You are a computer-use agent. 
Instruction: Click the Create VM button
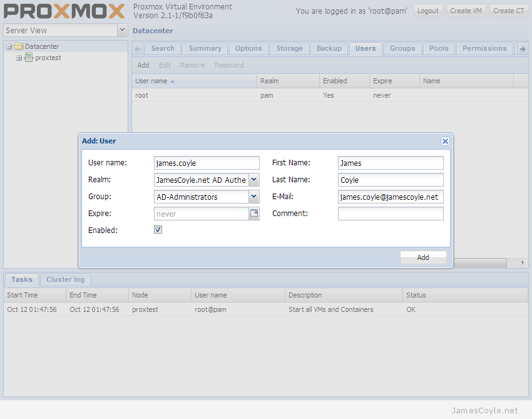click(x=466, y=11)
